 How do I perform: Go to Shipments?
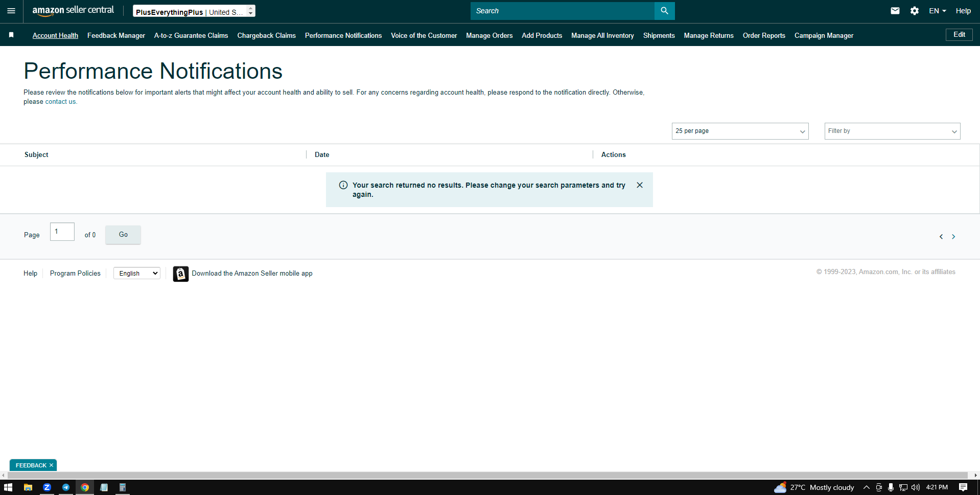[659, 35]
